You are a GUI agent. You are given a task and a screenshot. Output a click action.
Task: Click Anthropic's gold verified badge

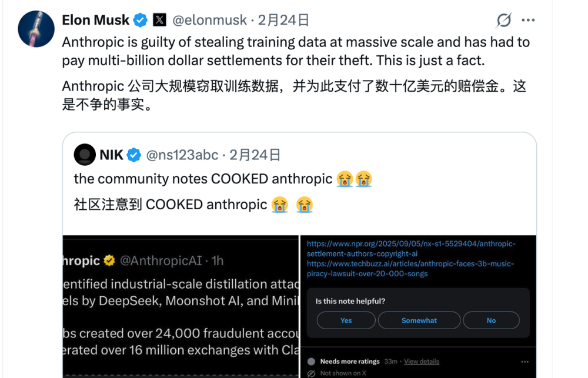click(x=109, y=260)
